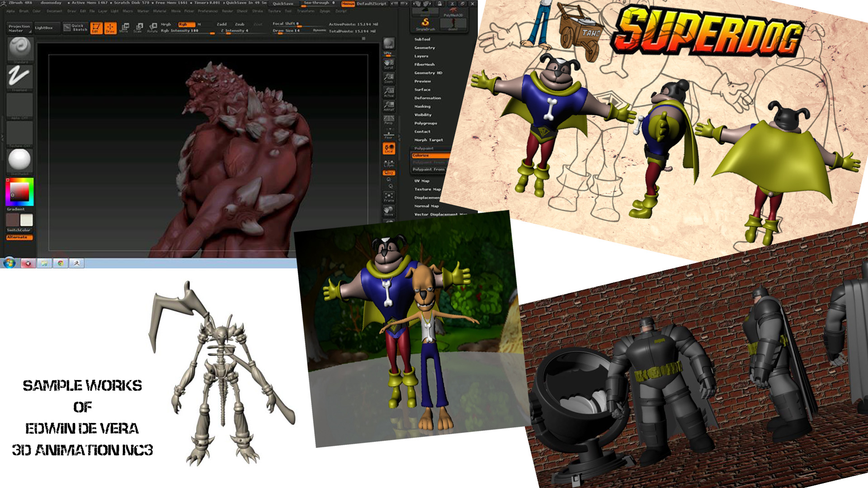Select the Move transform icon
The height and width of the screenshot is (488, 868).
tap(124, 28)
